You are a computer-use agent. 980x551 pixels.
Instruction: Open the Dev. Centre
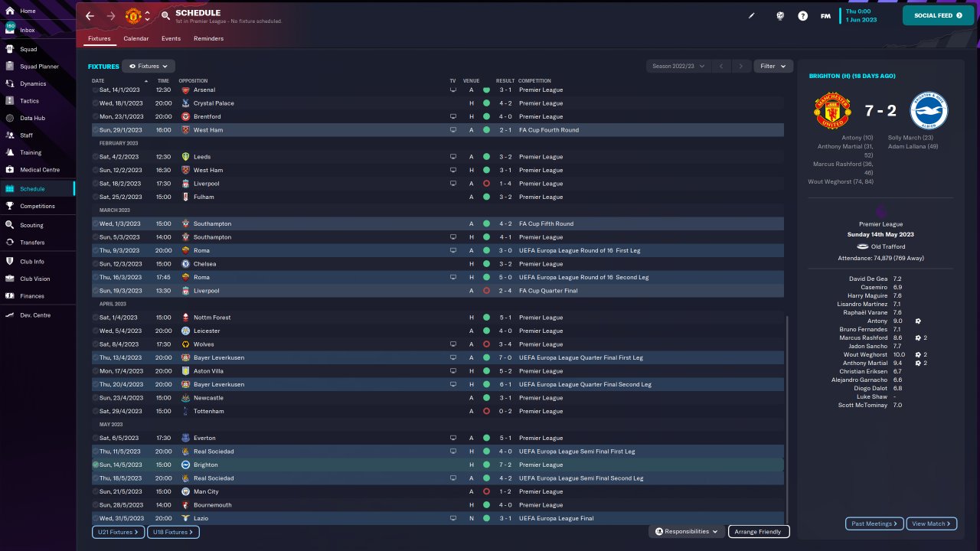point(38,315)
